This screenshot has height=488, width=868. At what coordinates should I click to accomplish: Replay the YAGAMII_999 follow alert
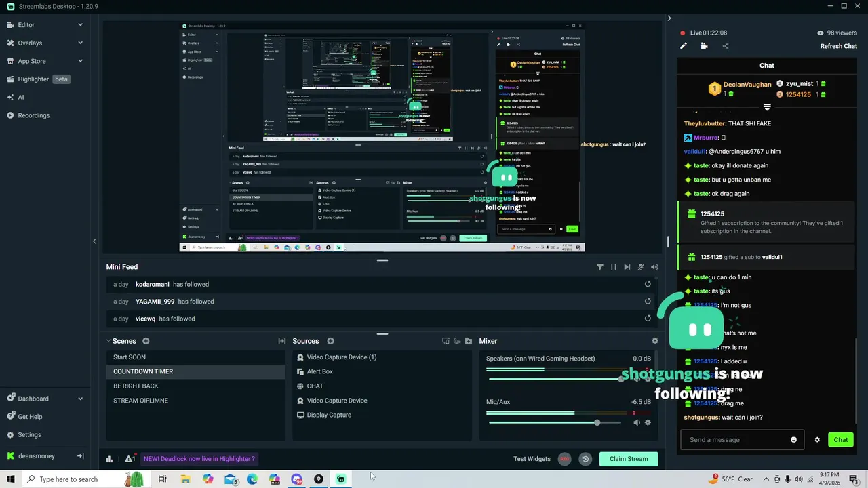coord(648,302)
